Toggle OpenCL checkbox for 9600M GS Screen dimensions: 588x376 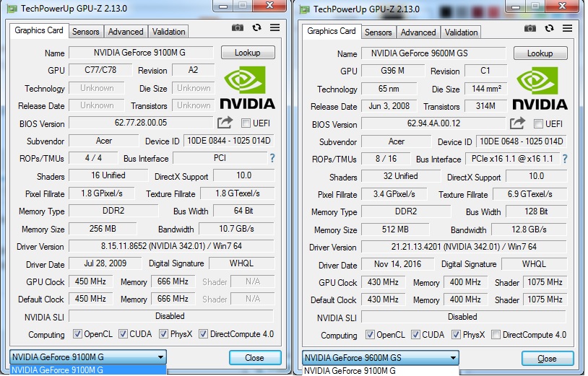click(x=370, y=335)
